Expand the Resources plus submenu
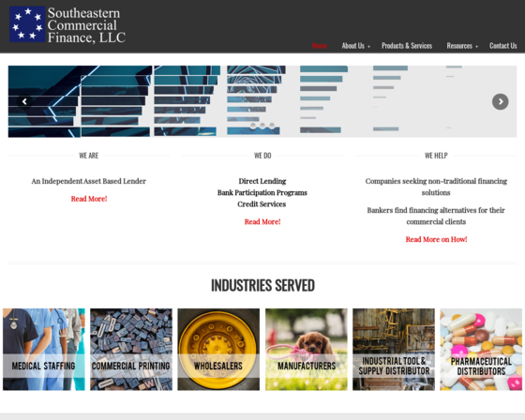Screen dimensions: 525x420 click(x=477, y=47)
